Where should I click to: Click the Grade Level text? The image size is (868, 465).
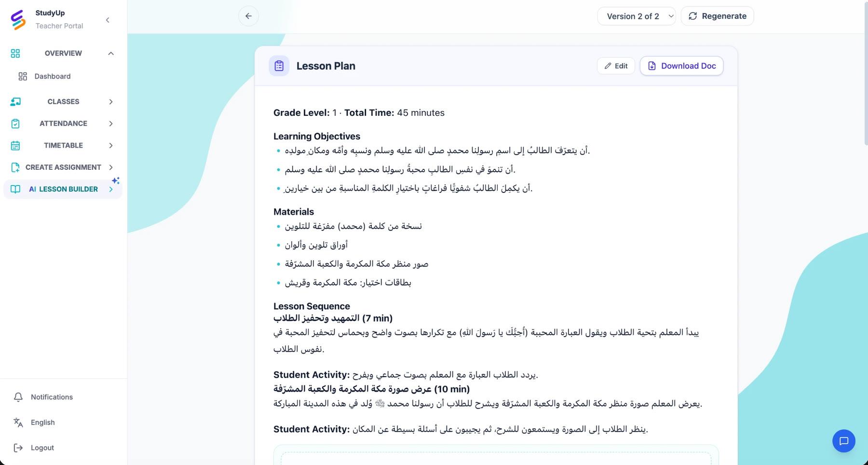(x=305, y=113)
